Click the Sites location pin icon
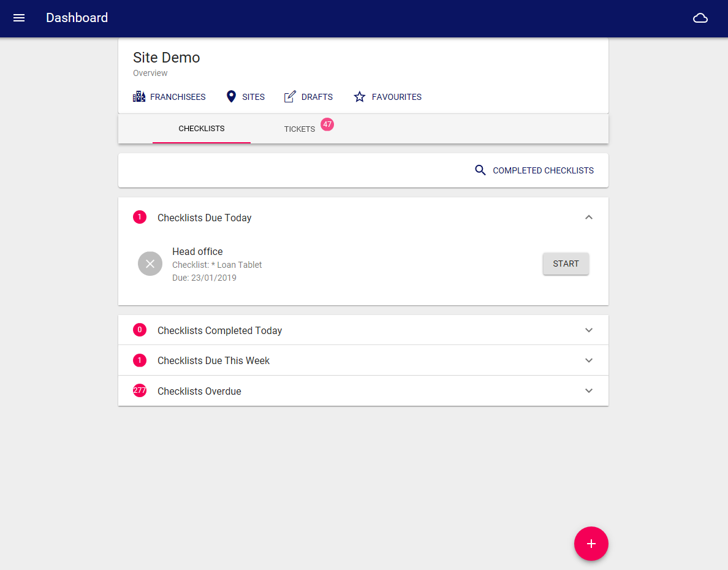728x570 pixels. coord(231,97)
